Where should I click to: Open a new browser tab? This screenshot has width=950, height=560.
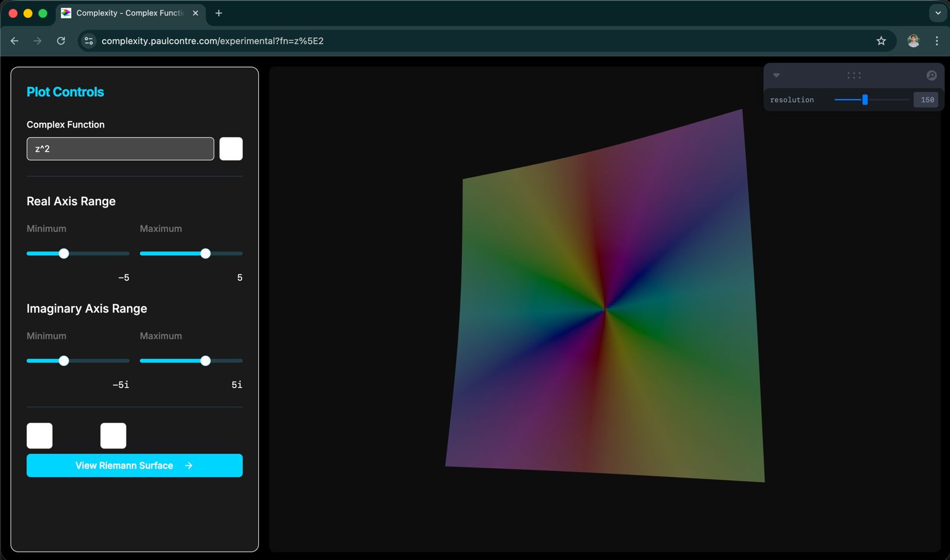pyautogui.click(x=218, y=13)
